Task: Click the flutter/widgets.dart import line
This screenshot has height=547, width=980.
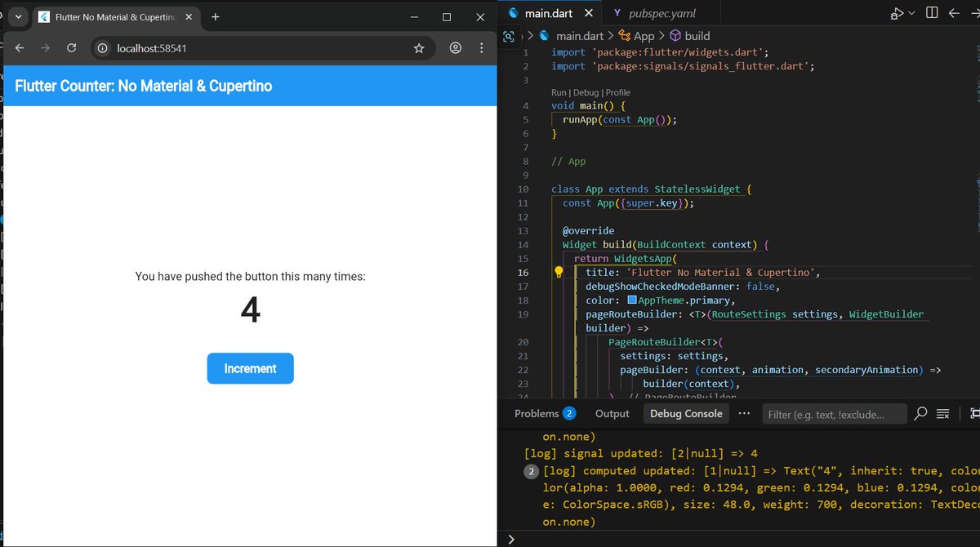Action: click(661, 52)
